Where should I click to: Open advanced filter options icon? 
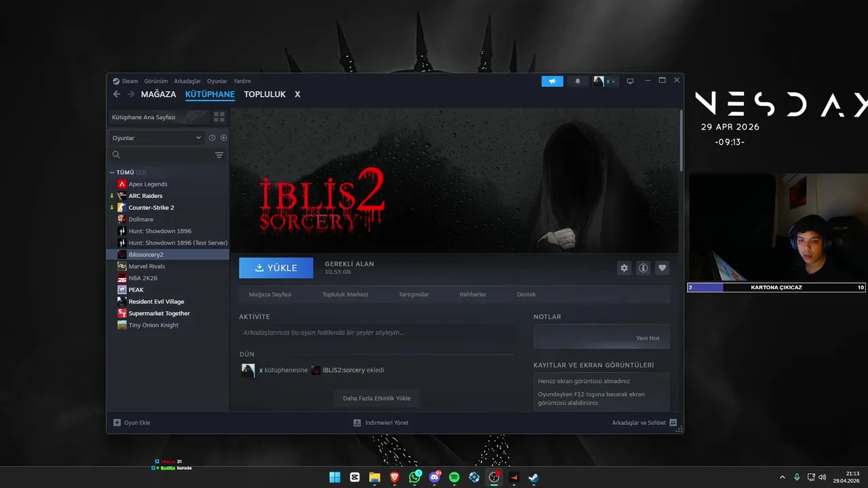click(219, 155)
